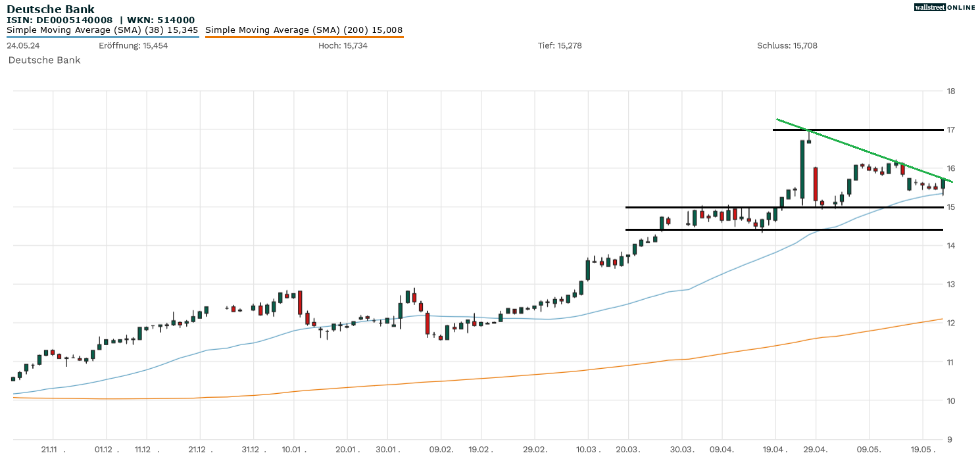
Task: Click y-axis label 13
Action: tap(950, 285)
